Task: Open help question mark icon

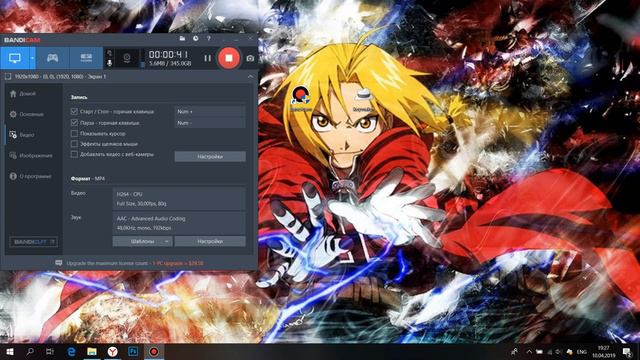Action: pos(209,38)
